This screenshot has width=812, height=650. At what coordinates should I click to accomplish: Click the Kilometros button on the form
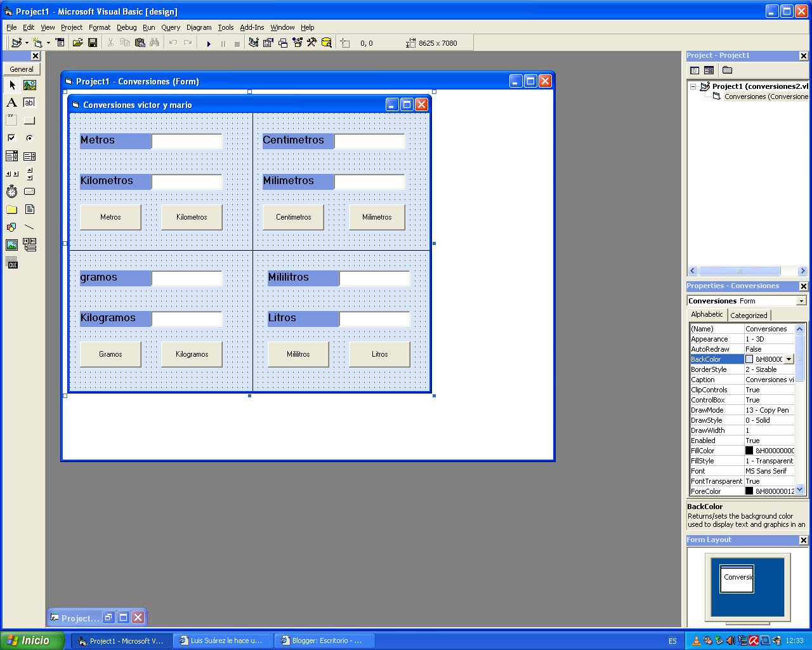point(191,216)
